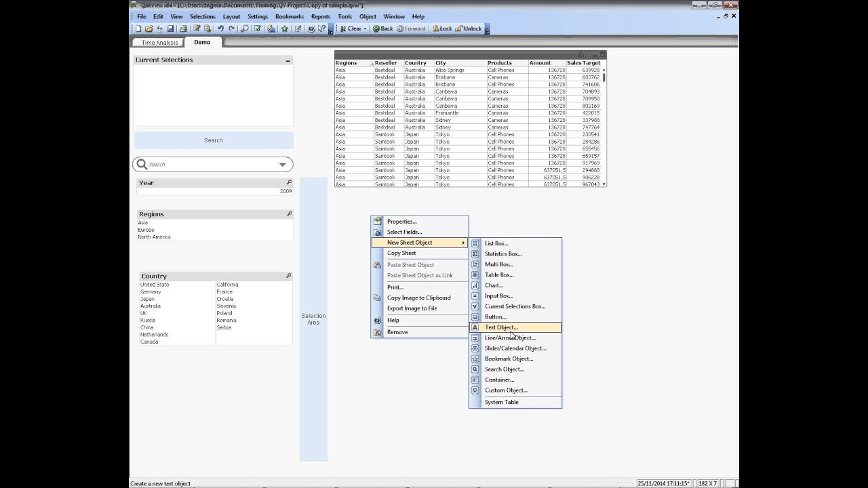Image resolution: width=868 pixels, height=488 pixels.
Task: Choose Input Box from the submenu
Action: click(515, 296)
